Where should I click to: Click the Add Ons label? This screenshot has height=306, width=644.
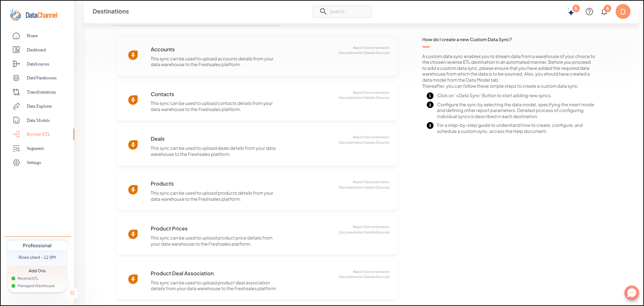(x=37, y=271)
